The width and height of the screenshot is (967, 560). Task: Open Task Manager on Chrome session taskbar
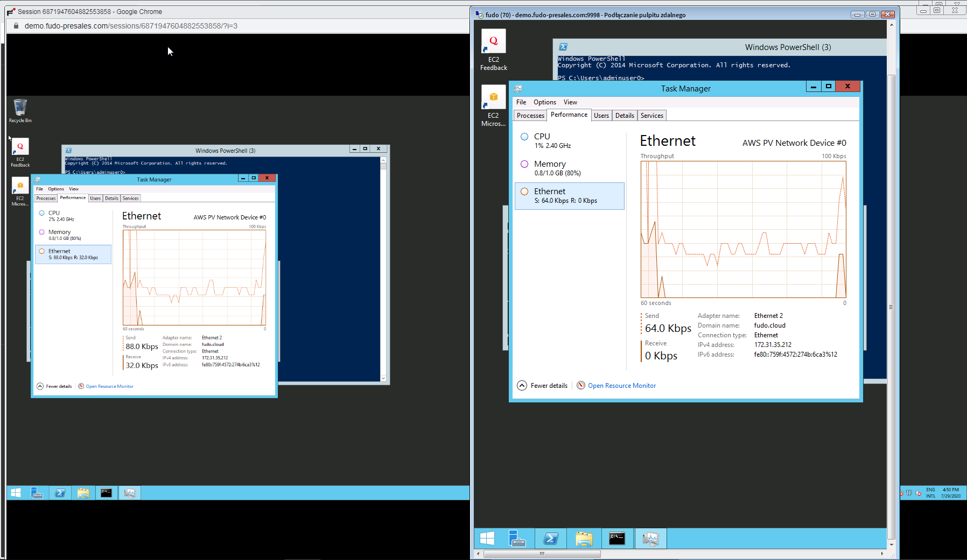(x=130, y=493)
